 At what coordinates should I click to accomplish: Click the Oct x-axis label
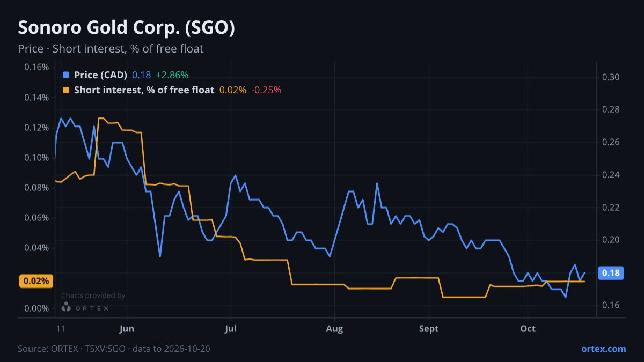click(x=528, y=328)
